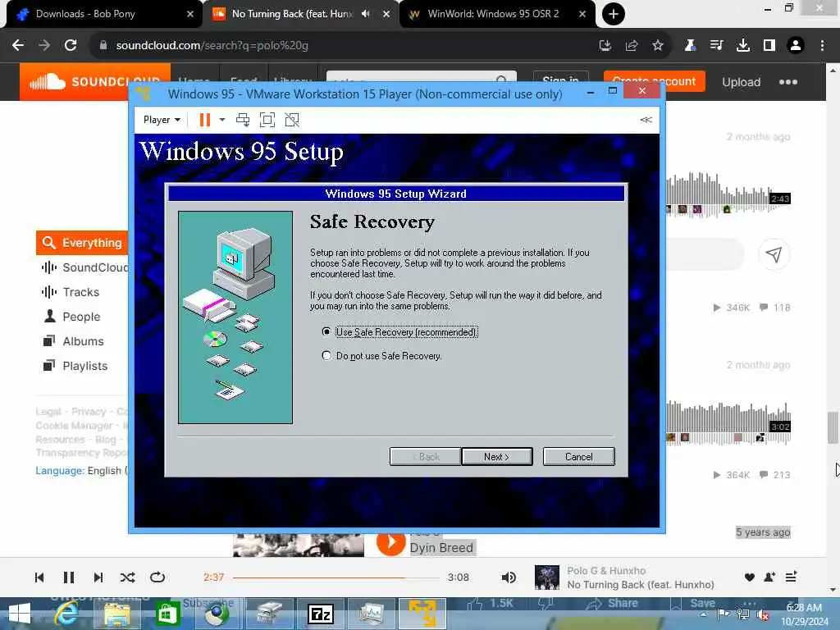Screen dimensions: 840x630
Task: Open the VM power options dropdown arrow
Action: point(221,120)
